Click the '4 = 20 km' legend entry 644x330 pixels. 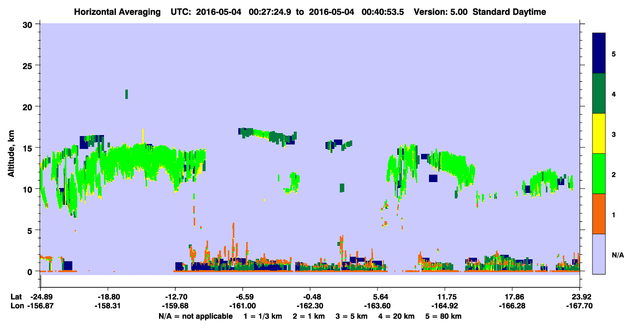397,316
